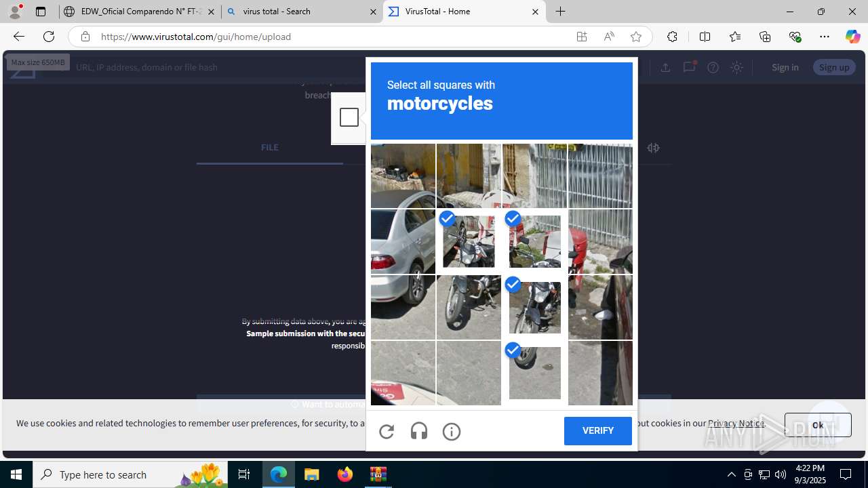View site information lock icon
This screenshot has height=488, width=868.
(x=85, y=37)
